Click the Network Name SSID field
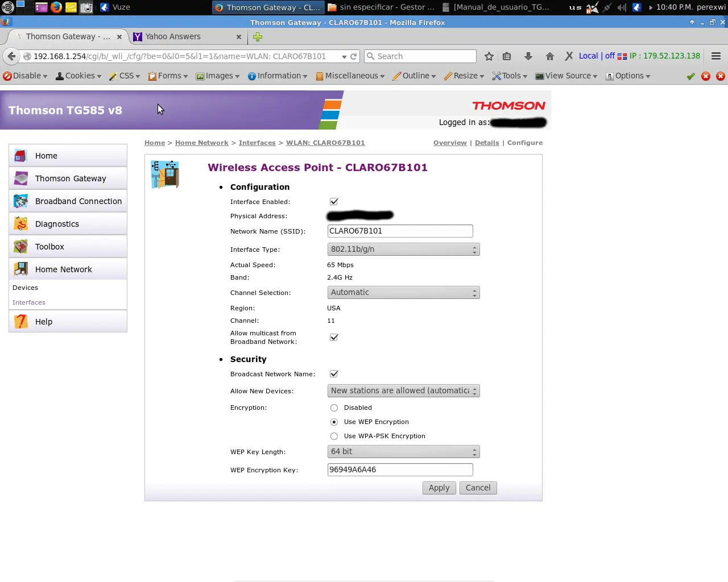The height and width of the screenshot is (582, 728). 400,231
